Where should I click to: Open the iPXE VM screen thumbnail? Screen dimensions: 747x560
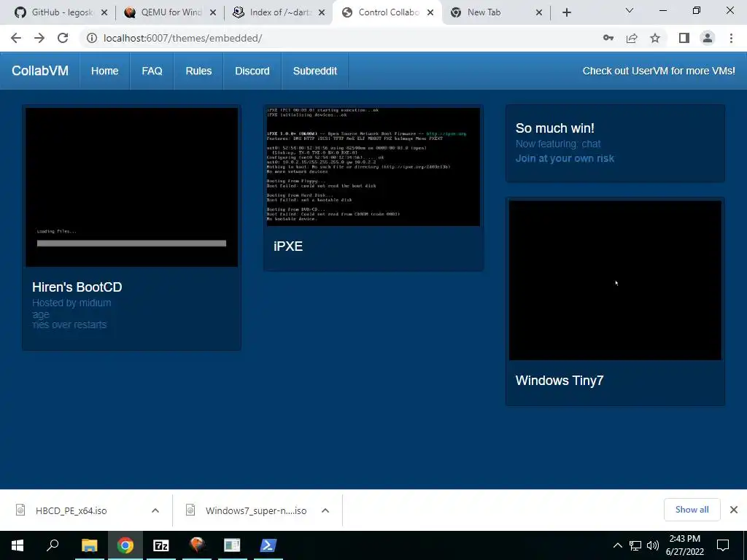(x=373, y=167)
